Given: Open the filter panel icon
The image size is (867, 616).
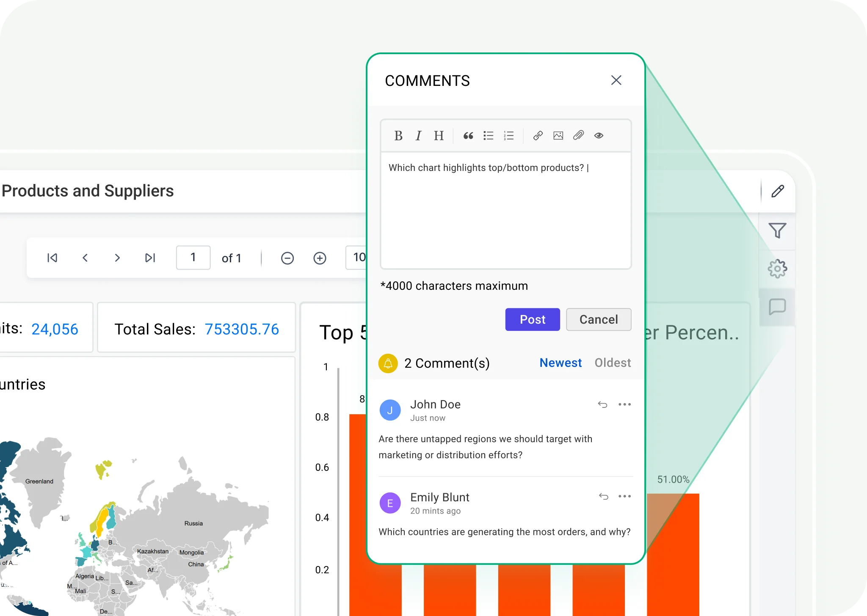Looking at the screenshot, I should 777,231.
